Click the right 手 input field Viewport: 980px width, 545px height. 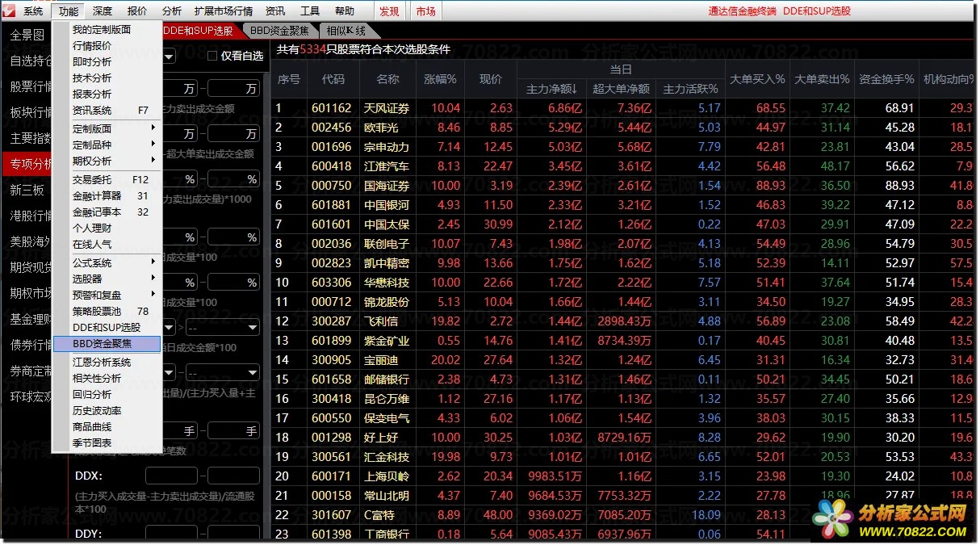point(233,432)
